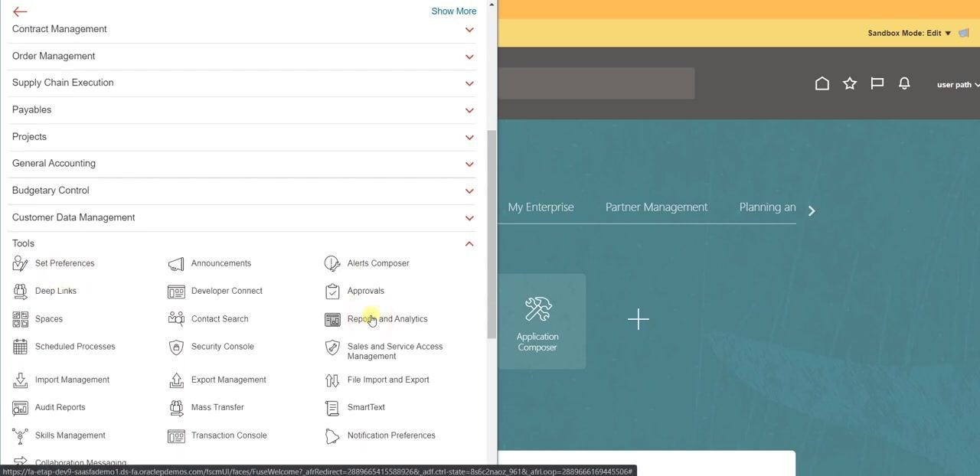
Task: Click the Spaces icon
Action: (20, 319)
